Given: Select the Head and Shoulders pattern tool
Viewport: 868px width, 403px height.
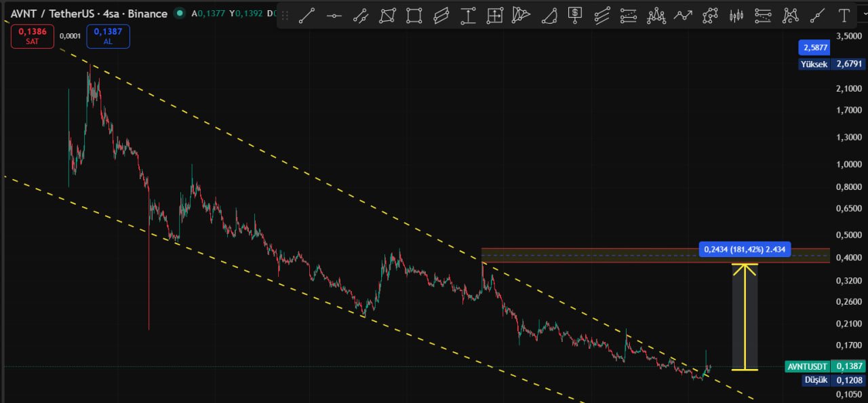Looking at the screenshot, I should (656, 15).
